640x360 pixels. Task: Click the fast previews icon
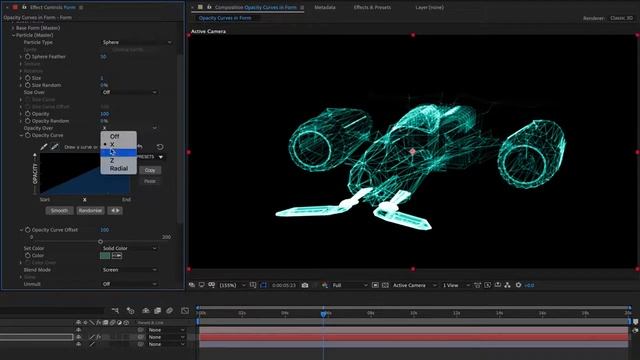(x=488, y=285)
